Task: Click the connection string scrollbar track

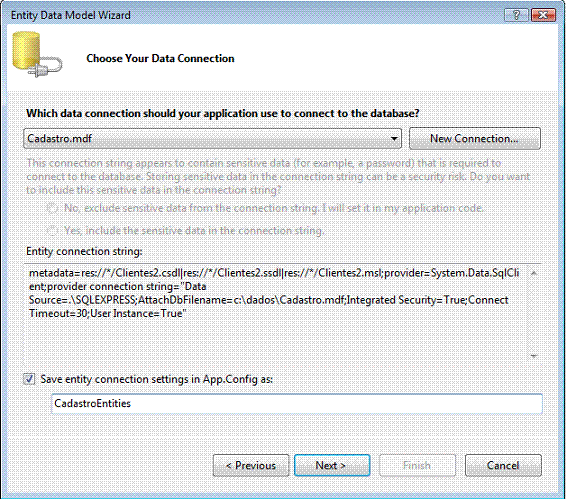Action: pos(534,315)
